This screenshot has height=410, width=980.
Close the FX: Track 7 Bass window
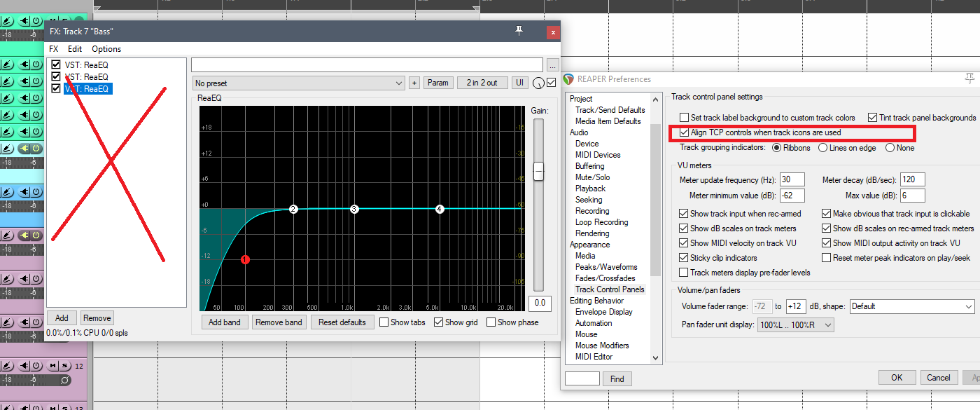coord(553,32)
